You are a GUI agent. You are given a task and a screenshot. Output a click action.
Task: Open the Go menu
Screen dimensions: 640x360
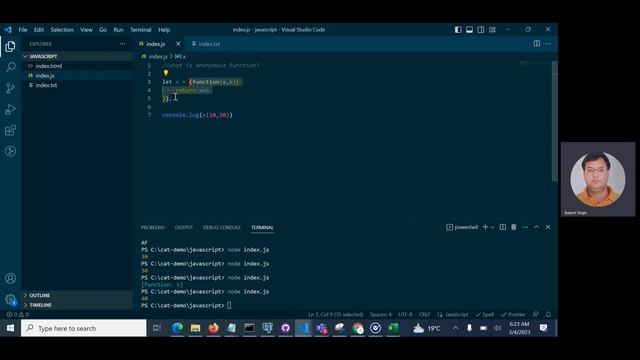click(103, 30)
